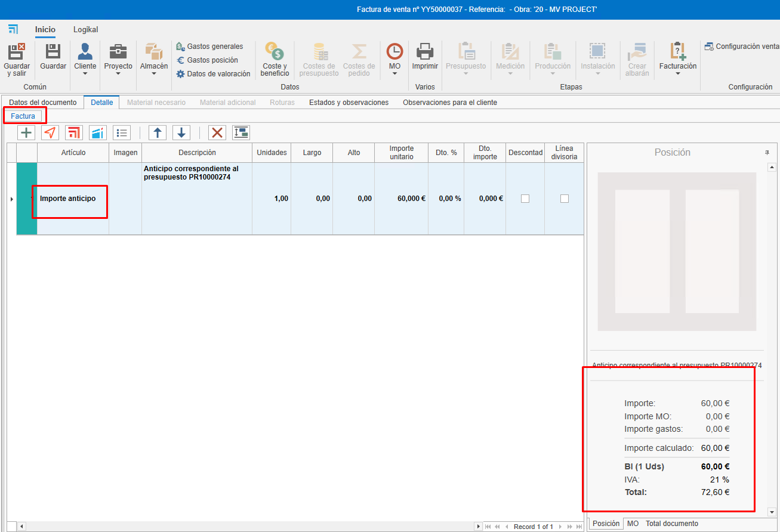
Task: Switch to the Posición bottom tab
Action: (606, 524)
